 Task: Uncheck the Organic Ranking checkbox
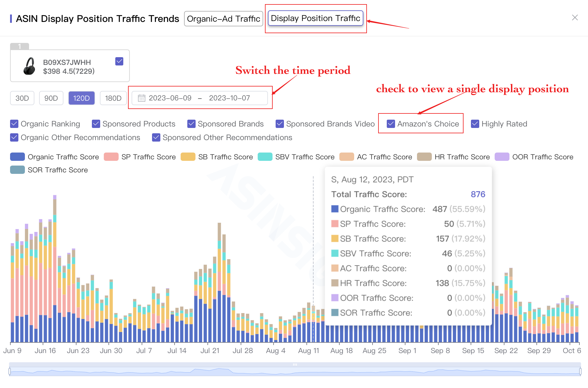click(x=14, y=124)
